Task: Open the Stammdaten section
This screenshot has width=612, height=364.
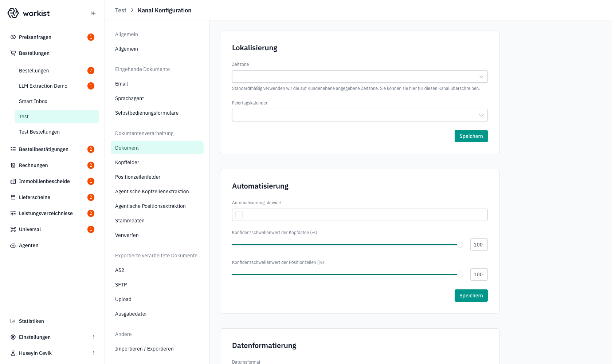Action: point(157,221)
